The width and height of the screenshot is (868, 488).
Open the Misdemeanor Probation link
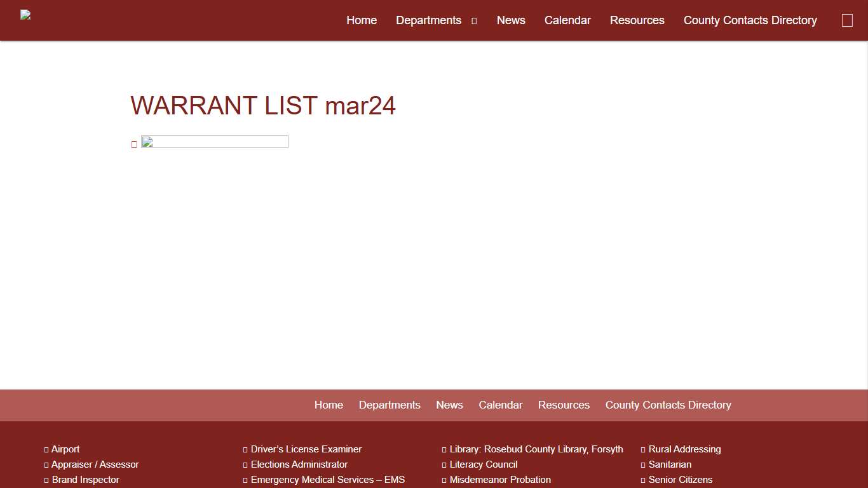click(x=499, y=480)
